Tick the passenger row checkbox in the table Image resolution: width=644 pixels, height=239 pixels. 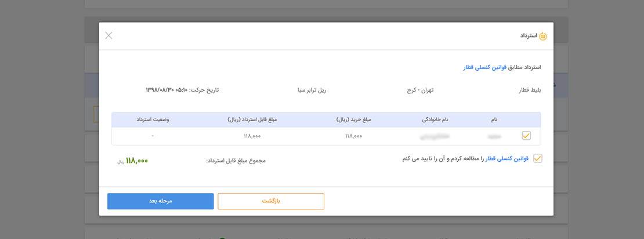[x=526, y=136]
